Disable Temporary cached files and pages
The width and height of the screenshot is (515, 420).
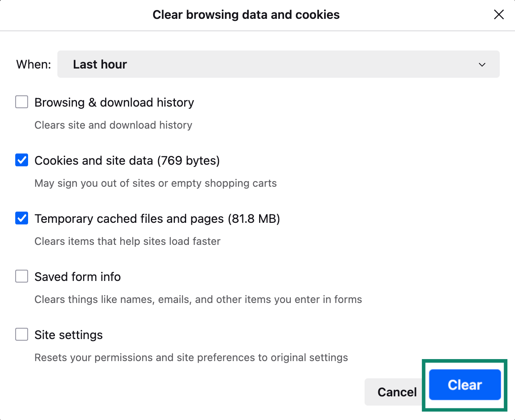click(x=21, y=218)
